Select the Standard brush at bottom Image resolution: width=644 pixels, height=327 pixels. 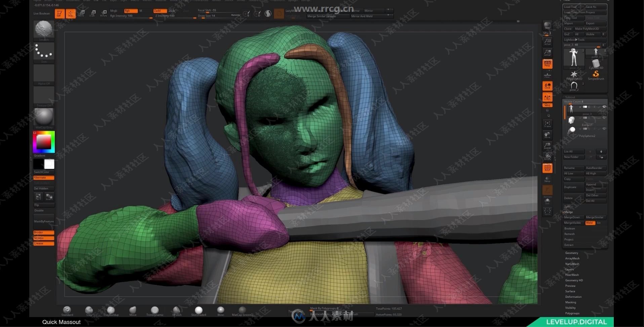67,311
